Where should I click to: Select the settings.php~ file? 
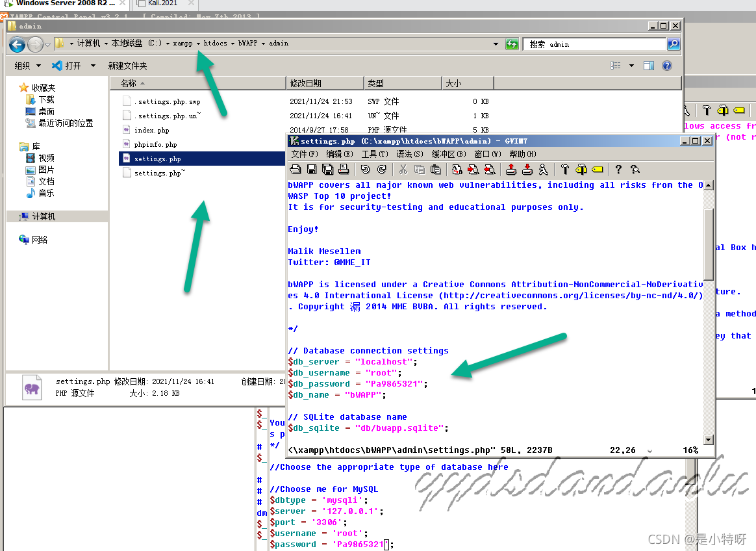159,173
